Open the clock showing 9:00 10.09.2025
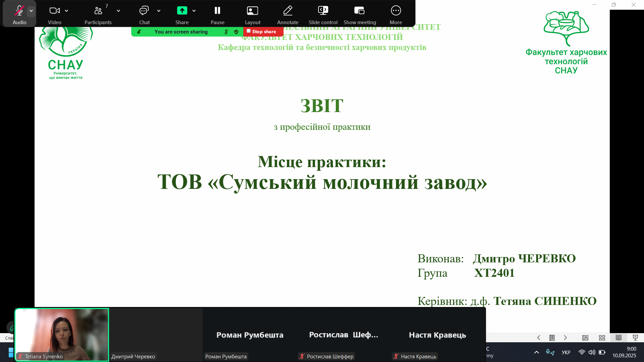644x362 pixels. click(624, 352)
